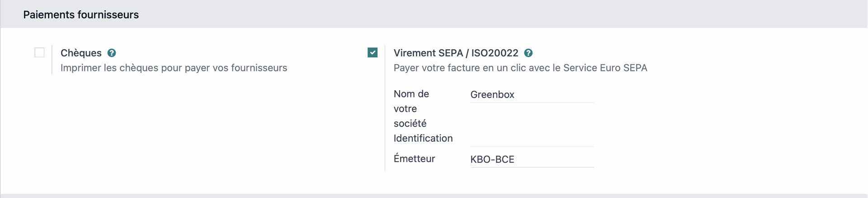Click the empty Identification input field
868x198 pixels.
point(532,139)
